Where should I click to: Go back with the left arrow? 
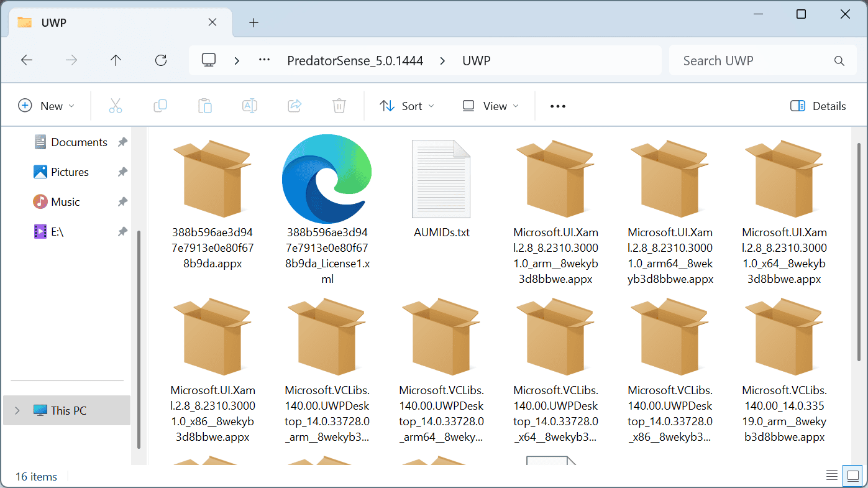point(27,60)
